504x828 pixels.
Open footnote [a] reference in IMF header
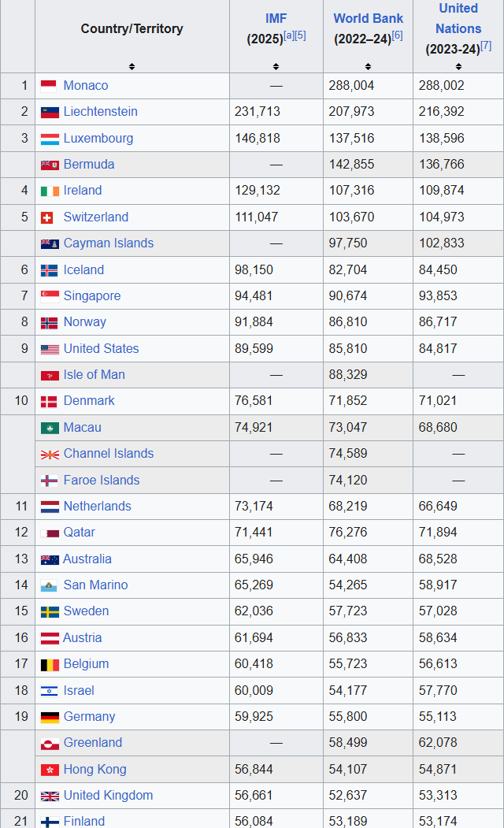click(289, 36)
